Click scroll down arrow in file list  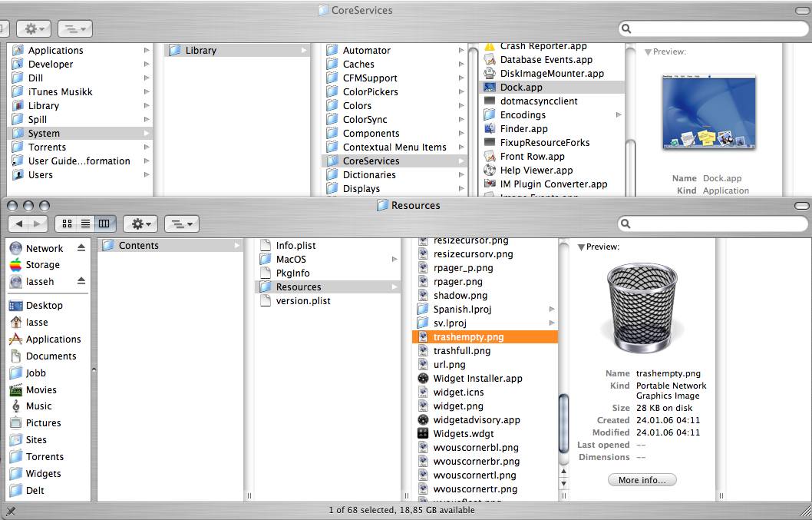563,484
